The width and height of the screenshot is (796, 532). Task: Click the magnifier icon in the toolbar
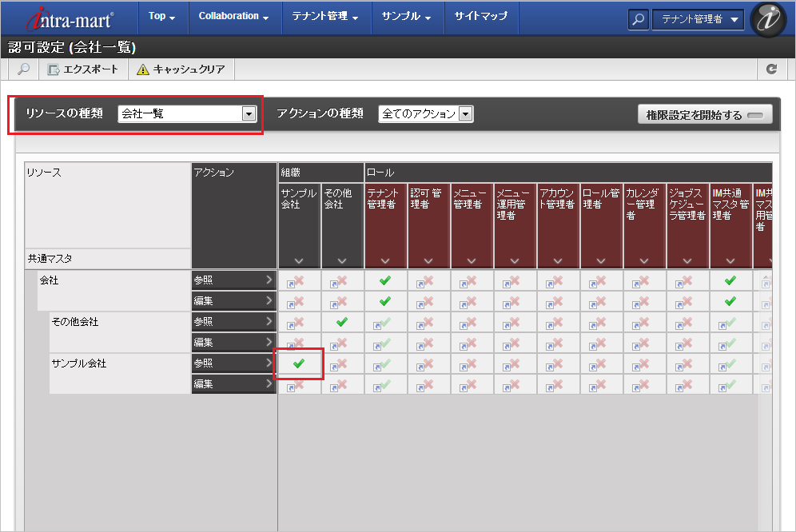[23, 69]
